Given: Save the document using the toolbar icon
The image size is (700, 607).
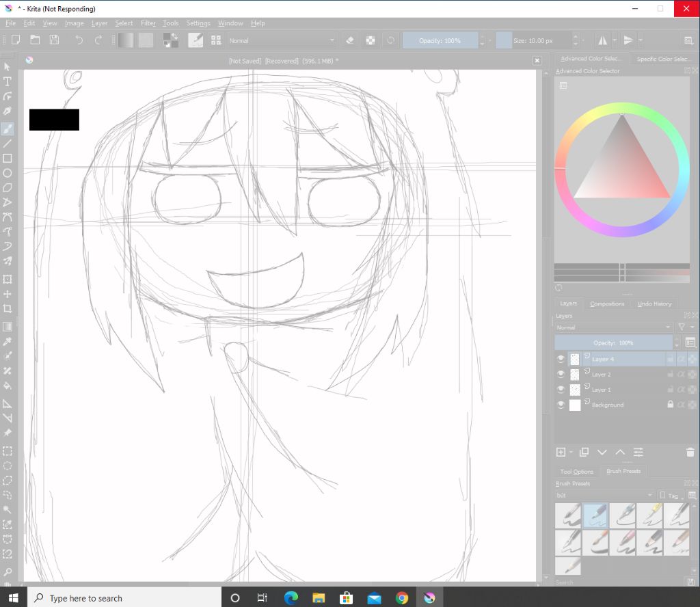Looking at the screenshot, I should pyautogui.click(x=55, y=40).
